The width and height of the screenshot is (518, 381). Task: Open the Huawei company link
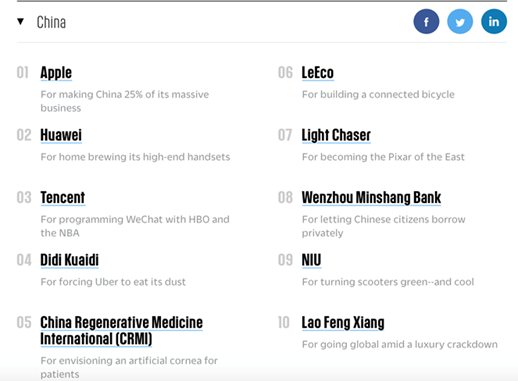[x=61, y=135]
